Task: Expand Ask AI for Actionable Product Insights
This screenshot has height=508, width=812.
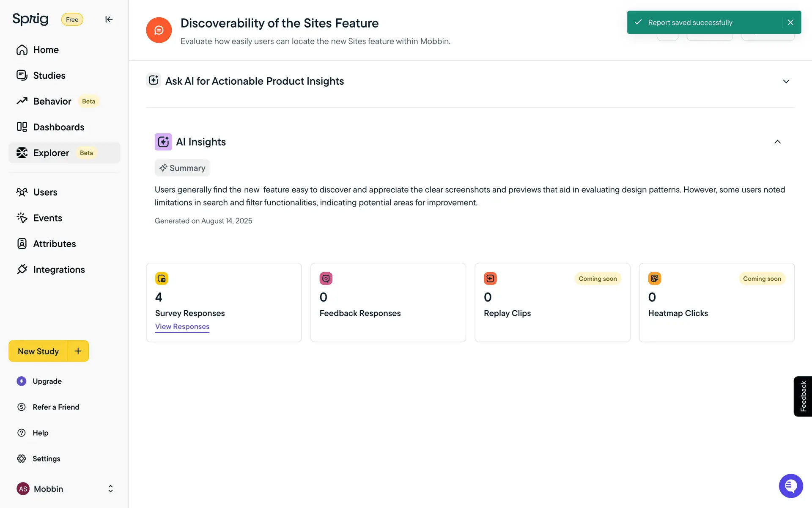Action: tap(786, 81)
